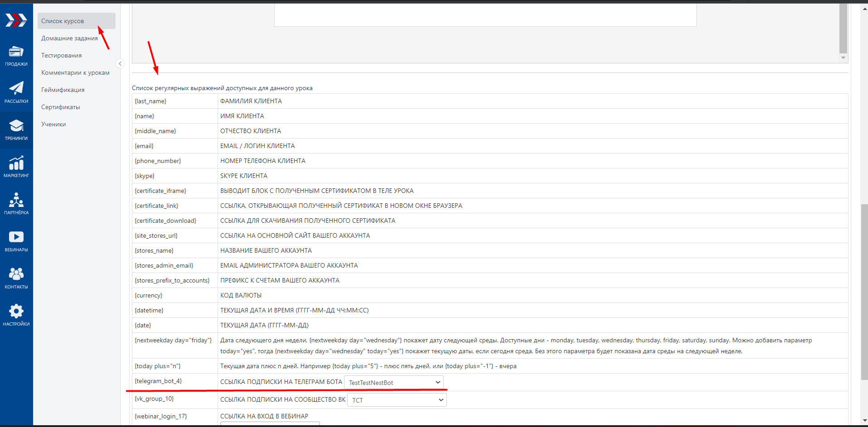
Task: Open the Сертификаты section
Action: click(x=60, y=107)
